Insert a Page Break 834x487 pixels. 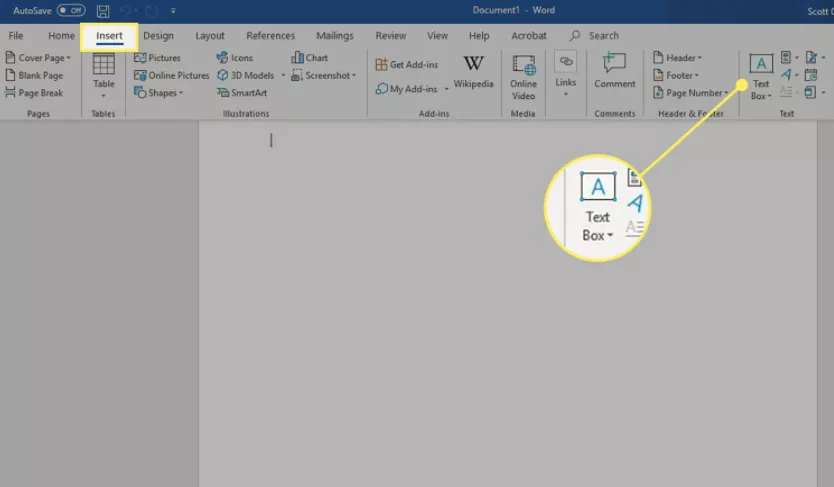click(34, 93)
